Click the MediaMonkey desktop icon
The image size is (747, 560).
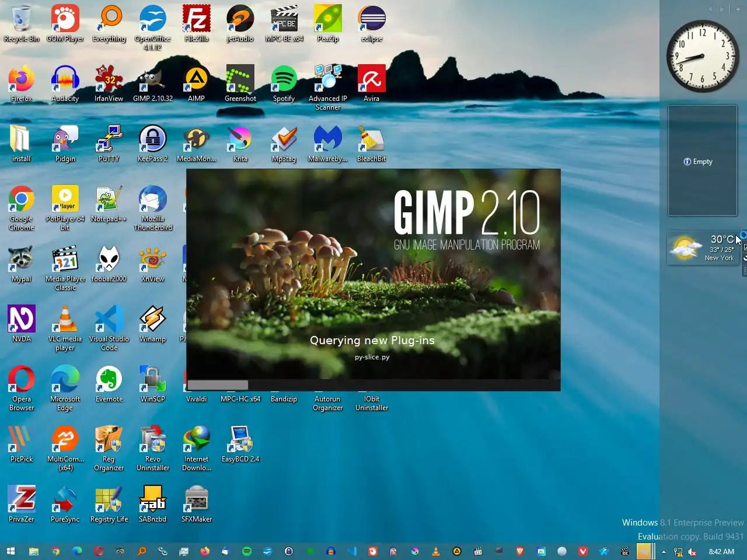197,143
